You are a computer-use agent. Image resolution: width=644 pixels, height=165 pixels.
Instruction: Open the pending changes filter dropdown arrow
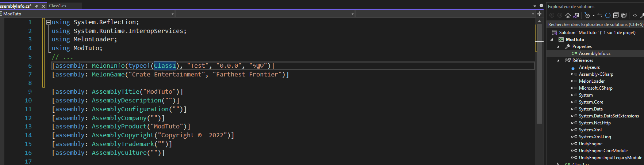click(594, 15)
